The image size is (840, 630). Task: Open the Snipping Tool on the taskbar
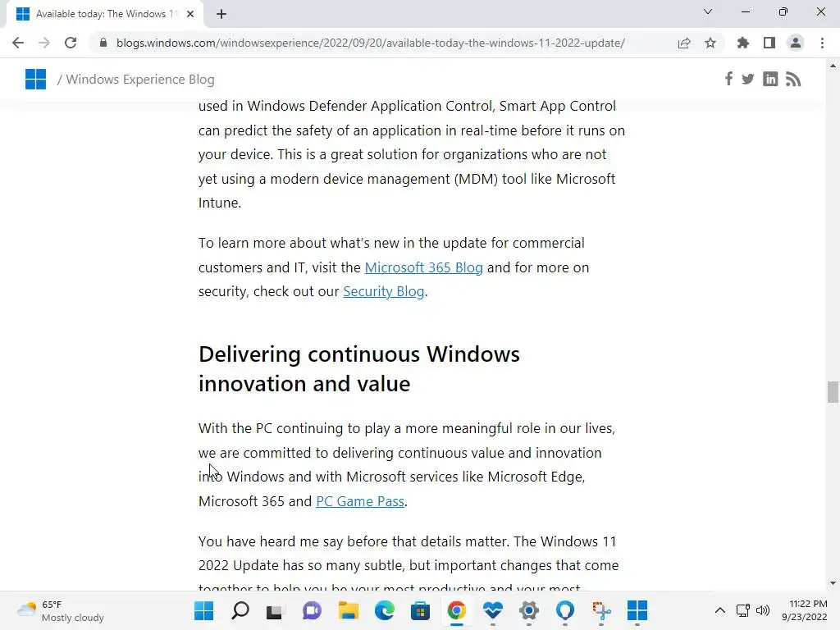pos(601,610)
